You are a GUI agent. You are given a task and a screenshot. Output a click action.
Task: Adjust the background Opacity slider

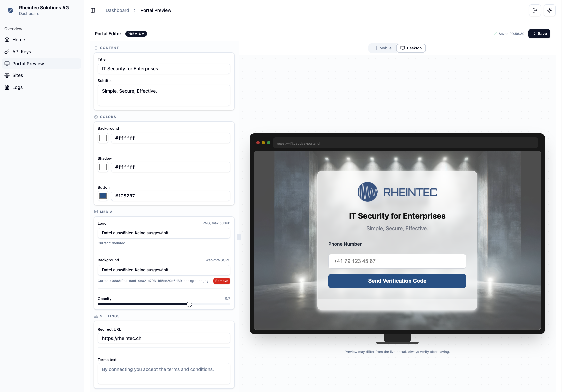coord(189,304)
